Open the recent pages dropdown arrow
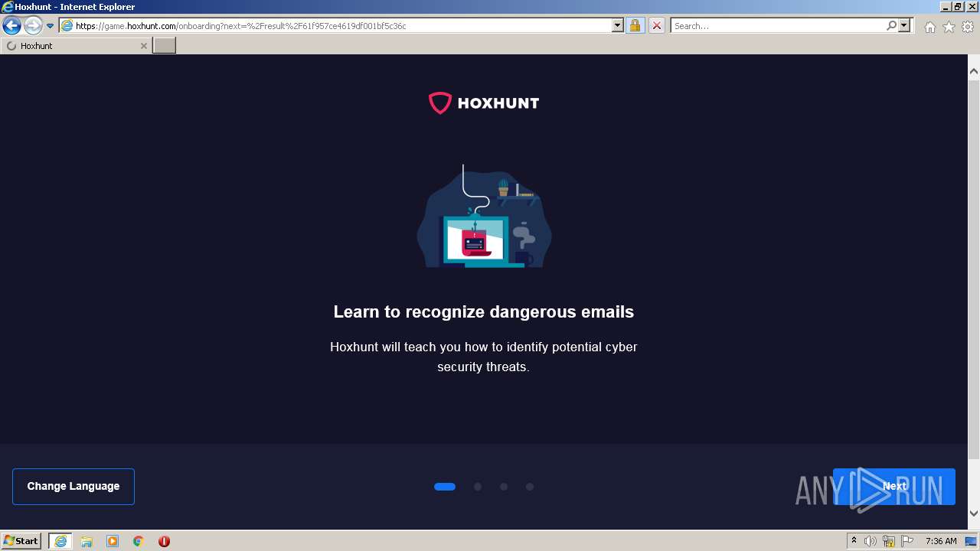Image resolution: width=980 pixels, height=551 pixels. pos(51,26)
